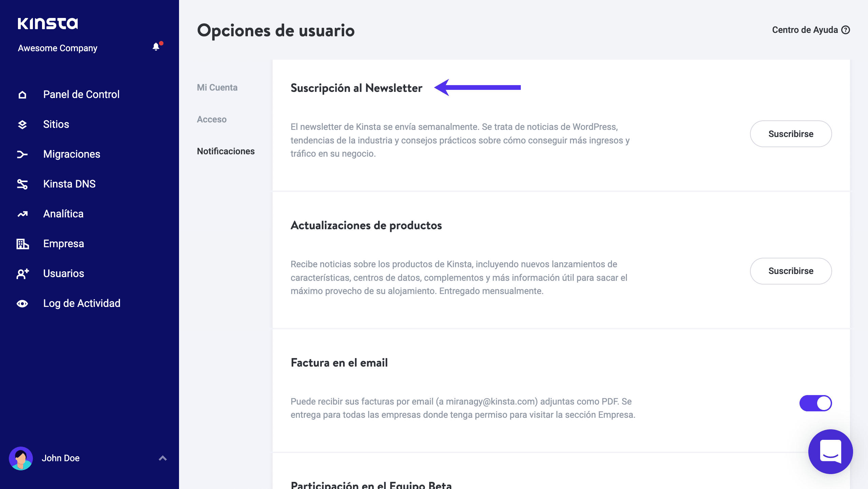Click the John Doe avatar picture
The height and width of the screenshot is (489, 868).
coord(21,458)
